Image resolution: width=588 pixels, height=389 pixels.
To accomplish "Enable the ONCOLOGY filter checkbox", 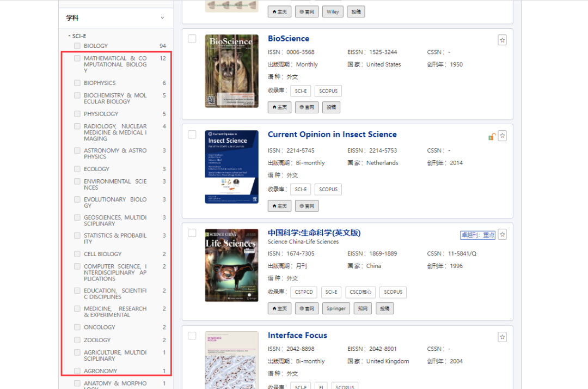I will click(77, 327).
